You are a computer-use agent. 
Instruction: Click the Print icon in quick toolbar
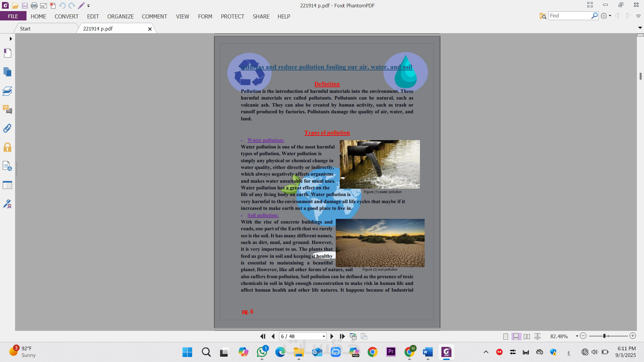(x=34, y=6)
